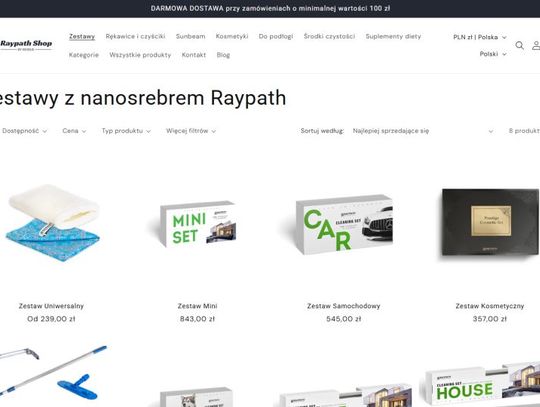
Task: Click the DARMOWA DOSTAWA announcement banner
Action: coord(270,8)
